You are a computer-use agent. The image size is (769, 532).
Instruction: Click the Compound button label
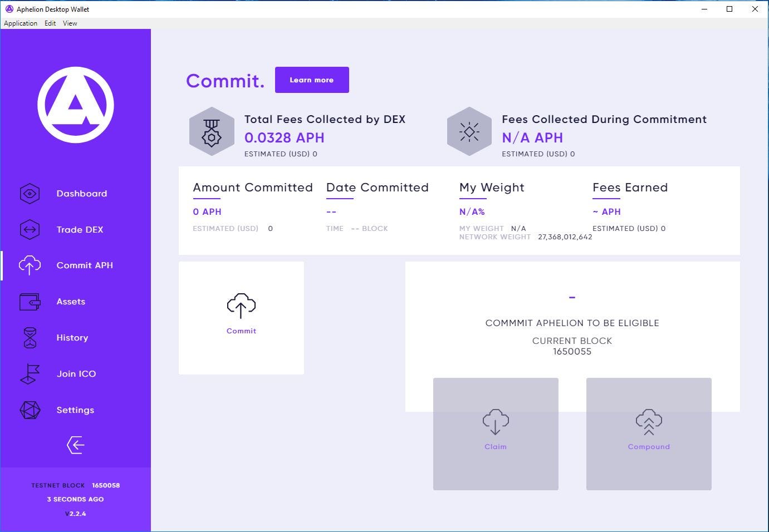click(x=649, y=446)
